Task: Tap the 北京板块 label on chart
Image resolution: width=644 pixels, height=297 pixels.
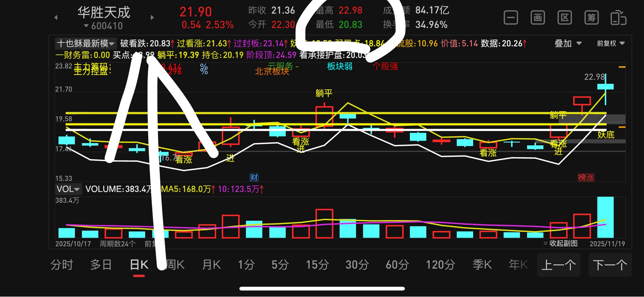Action: point(272,71)
